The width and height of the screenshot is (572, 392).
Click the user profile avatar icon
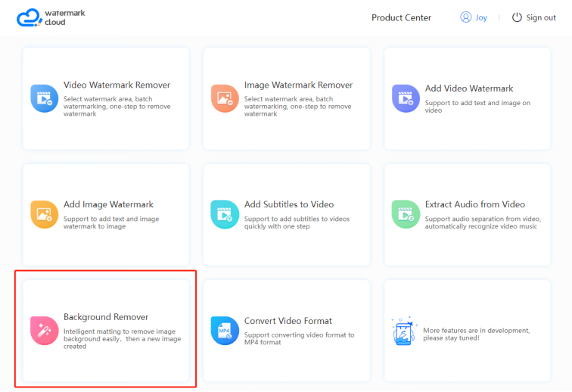[466, 17]
